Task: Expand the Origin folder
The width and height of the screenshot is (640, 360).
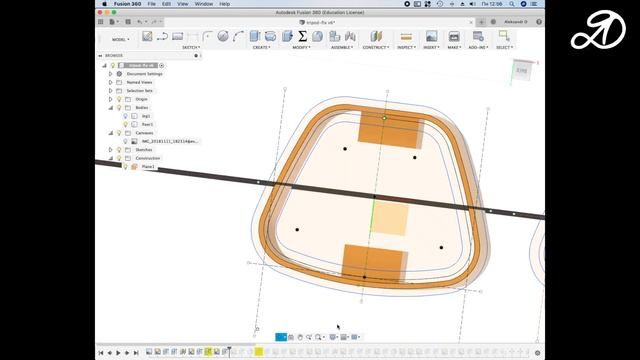Action: tap(111, 99)
